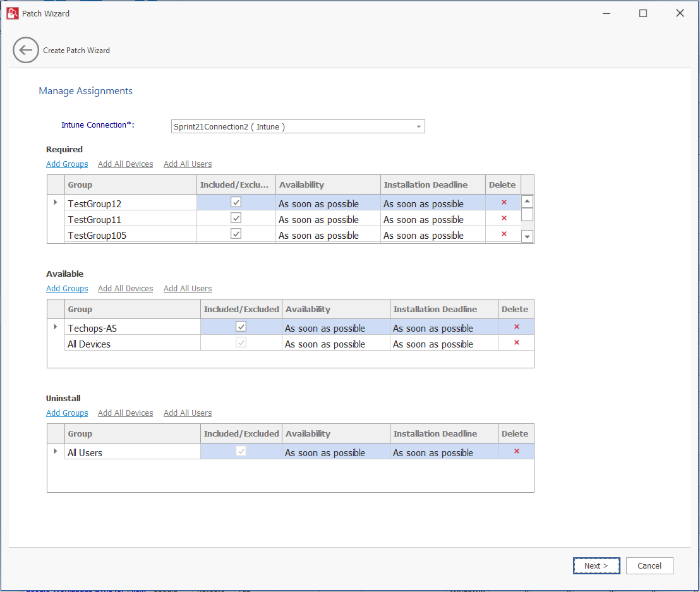Screen dimensions: 700x592
Task: Click the Next button
Action: click(x=596, y=566)
